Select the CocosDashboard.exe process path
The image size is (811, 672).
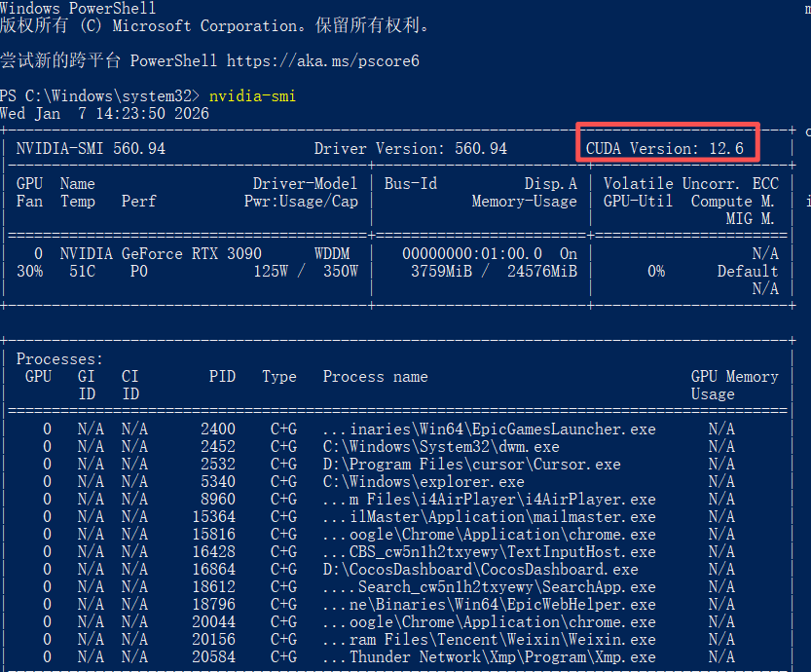point(481,570)
